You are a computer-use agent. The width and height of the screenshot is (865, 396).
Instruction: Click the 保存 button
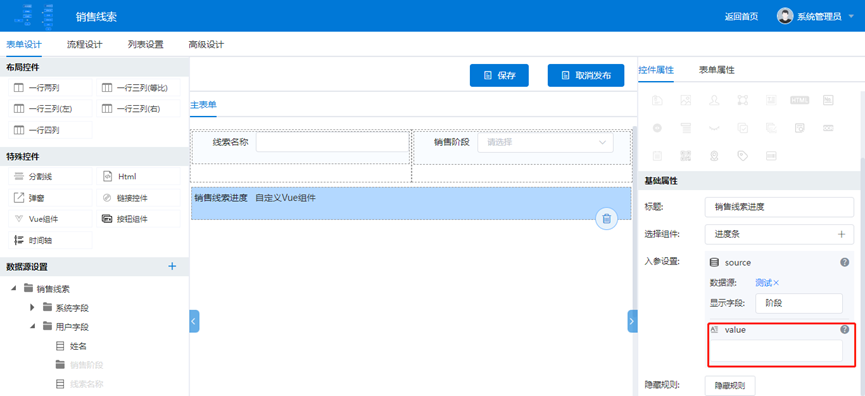pyautogui.click(x=499, y=76)
